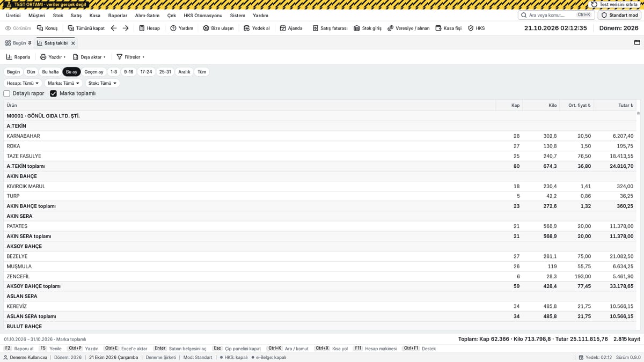
Task: Open the Raporlar menu
Action: 118,16
